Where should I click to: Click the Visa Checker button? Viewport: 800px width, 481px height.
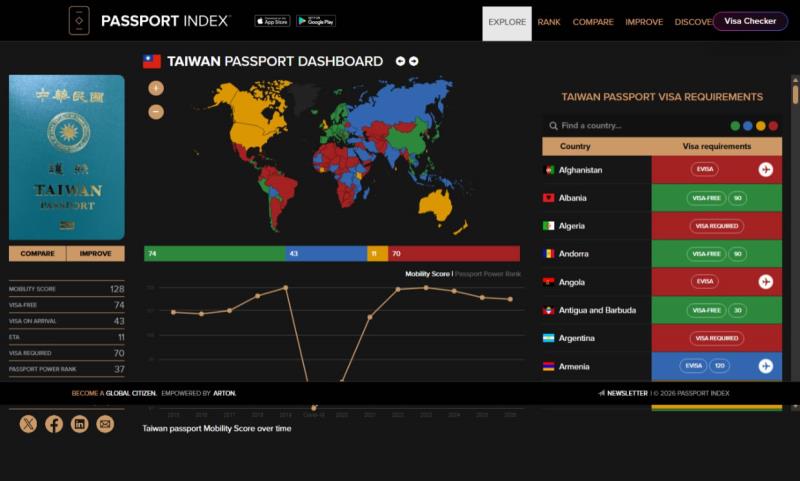click(750, 21)
